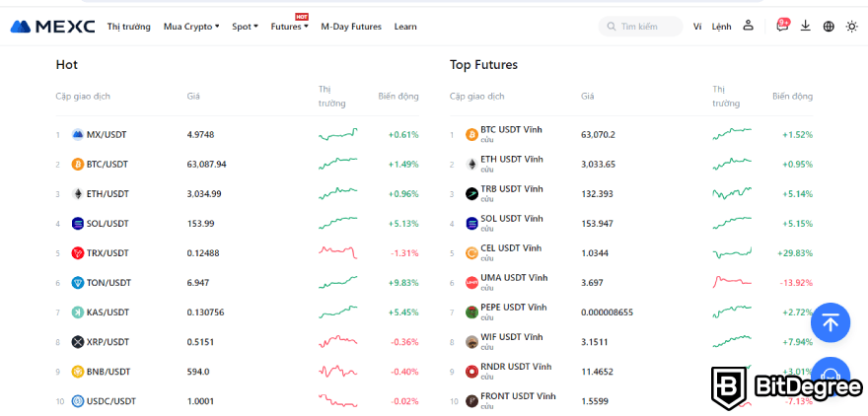
Task: Click the ETH USDT Vĩnh cửu icon
Action: point(471,165)
